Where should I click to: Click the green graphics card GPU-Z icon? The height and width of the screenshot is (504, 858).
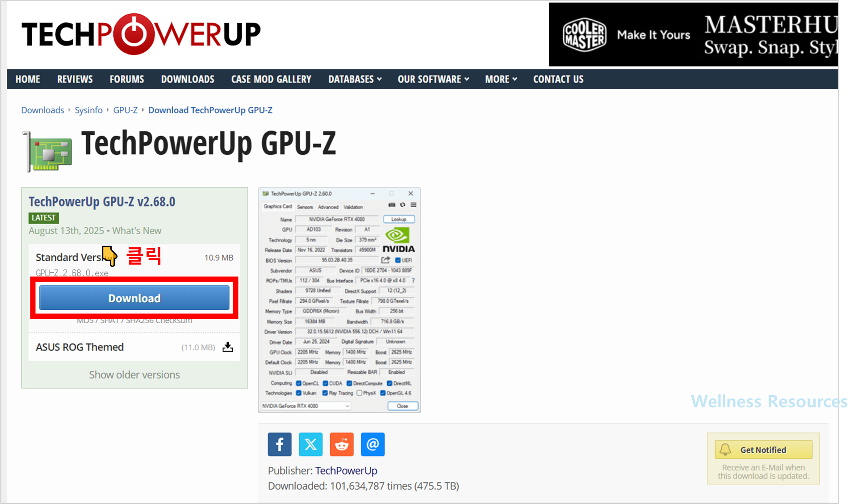click(x=48, y=152)
